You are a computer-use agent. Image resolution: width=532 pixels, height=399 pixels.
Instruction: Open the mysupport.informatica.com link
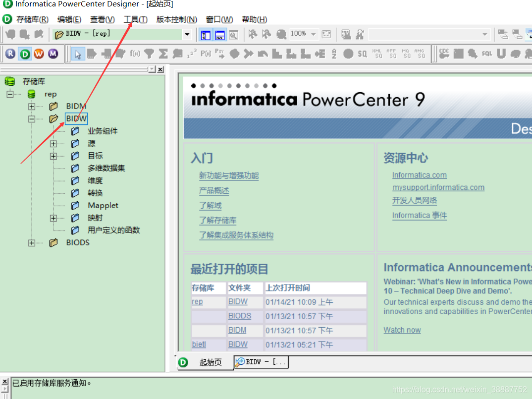(x=438, y=187)
